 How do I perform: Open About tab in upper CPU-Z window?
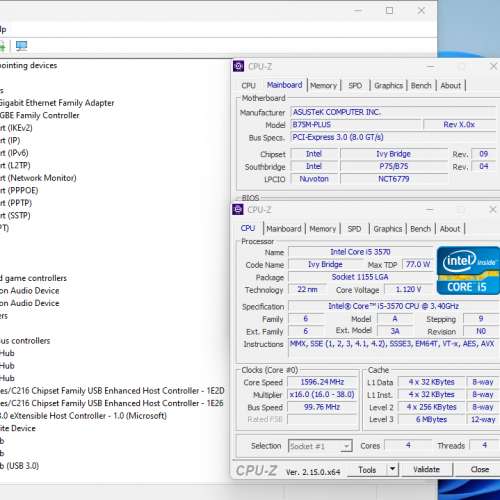coord(450,86)
